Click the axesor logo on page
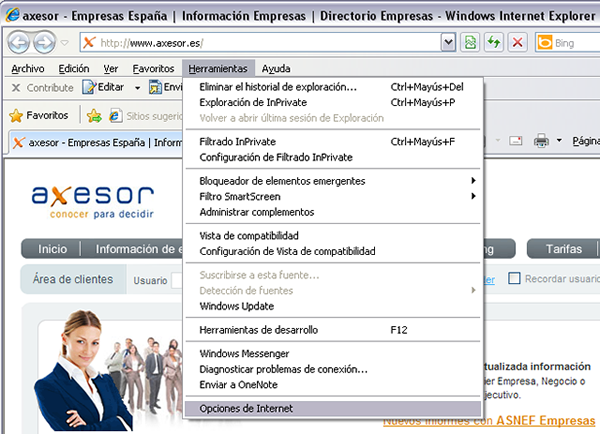This screenshot has height=434, width=600. coord(93,202)
